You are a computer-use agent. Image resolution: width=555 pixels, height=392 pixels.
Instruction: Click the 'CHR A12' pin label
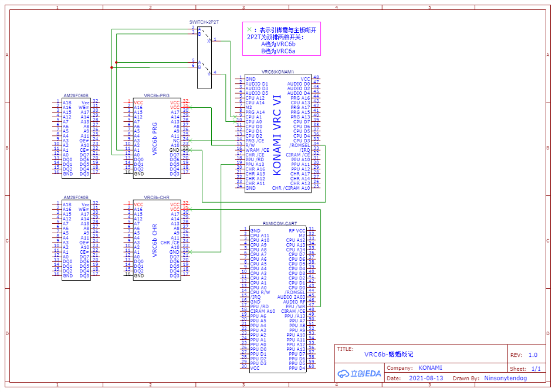(255, 179)
